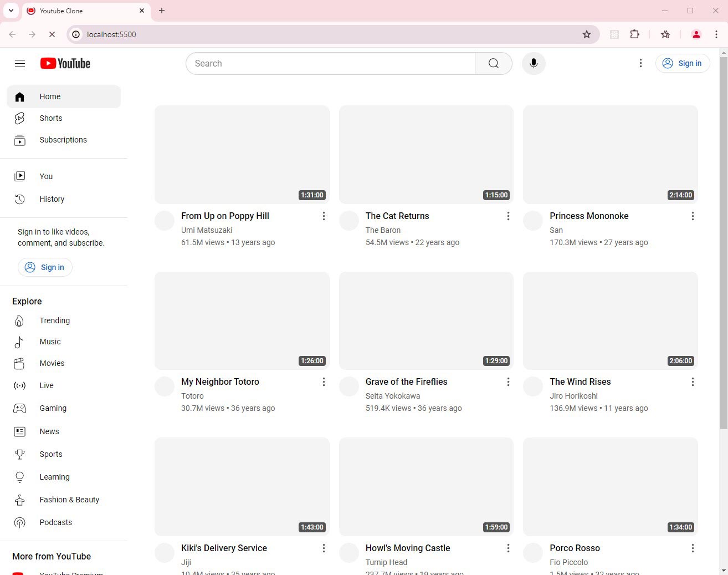The image size is (728, 575).
Task: Click the News icon
Action: 19,431
